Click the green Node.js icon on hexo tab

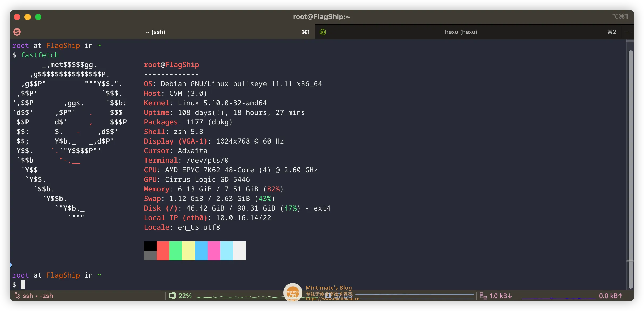click(x=323, y=32)
